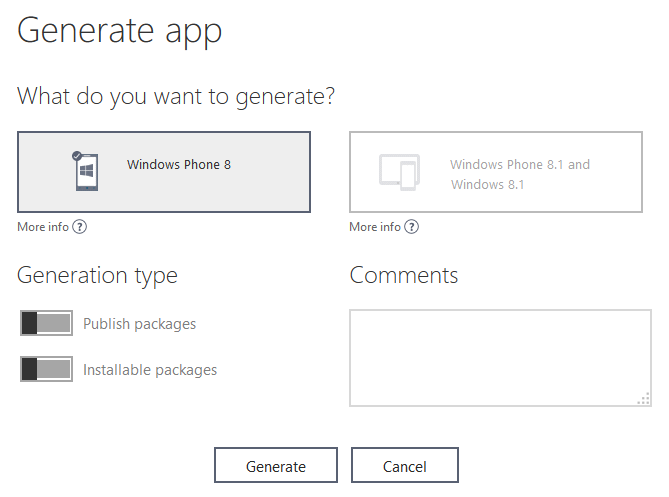Viewport: 669px width, 497px height.
Task: Click the tablet and phone devices icon
Action: tap(399, 172)
